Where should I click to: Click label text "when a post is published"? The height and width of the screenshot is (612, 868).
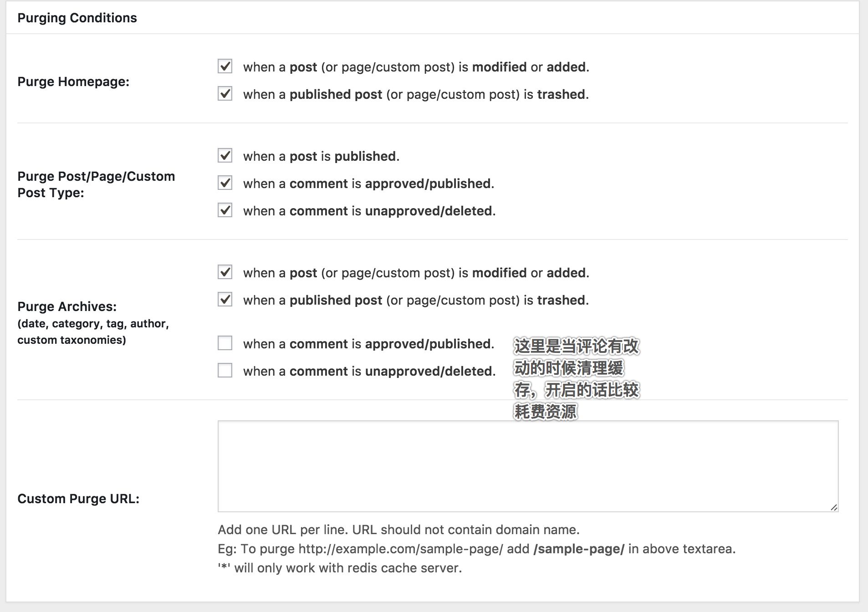tap(321, 156)
